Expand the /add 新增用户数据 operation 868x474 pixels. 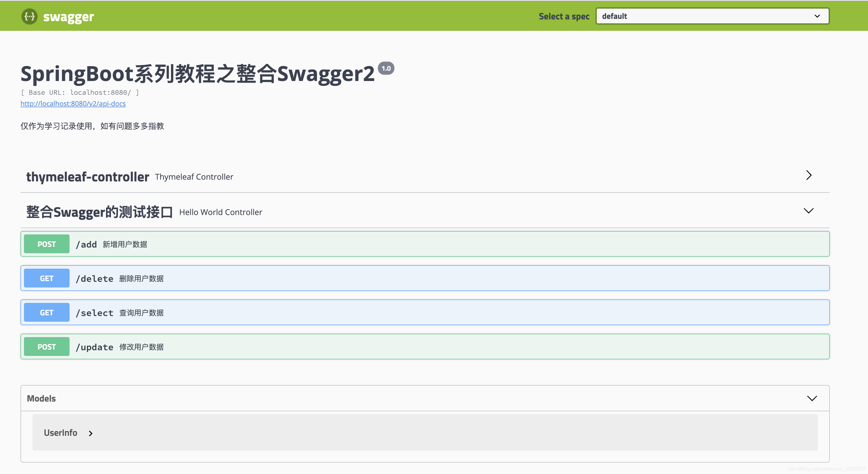[425, 244]
